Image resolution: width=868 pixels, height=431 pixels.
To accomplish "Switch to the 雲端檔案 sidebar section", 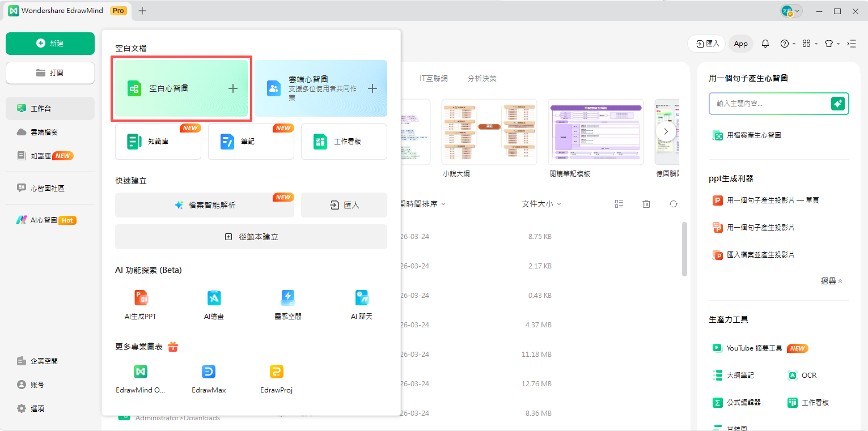I will click(x=49, y=131).
